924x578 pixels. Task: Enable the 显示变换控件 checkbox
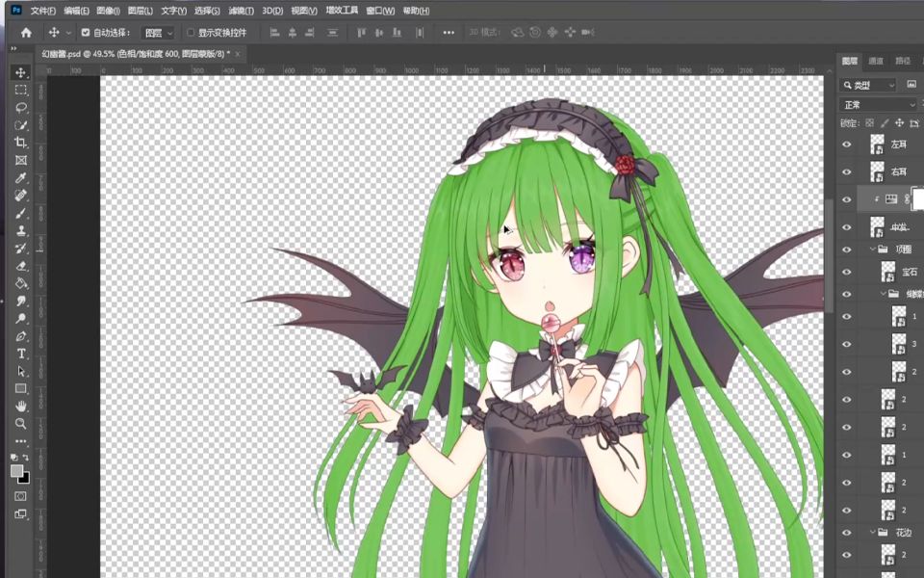tap(191, 33)
